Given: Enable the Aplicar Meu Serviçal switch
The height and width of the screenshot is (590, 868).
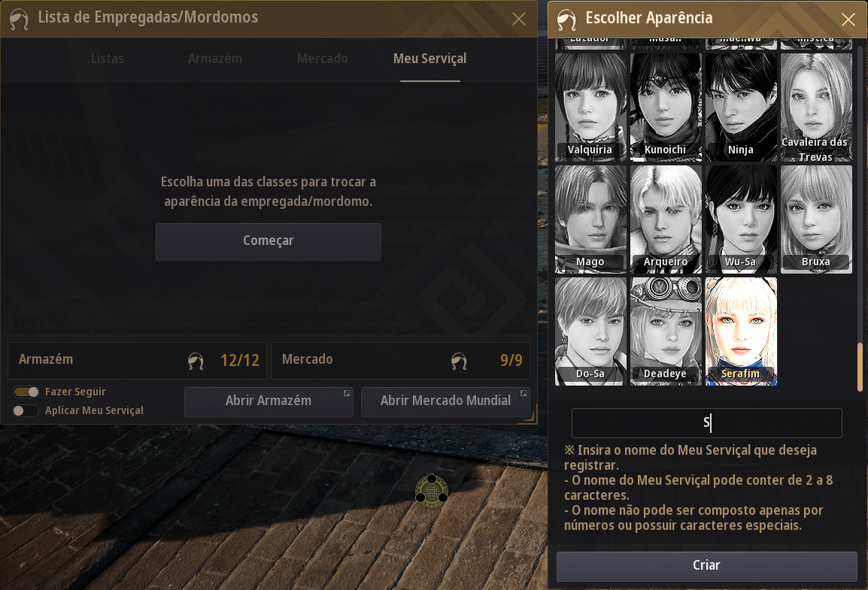Looking at the screenshot, I should [x=26, y=411].
